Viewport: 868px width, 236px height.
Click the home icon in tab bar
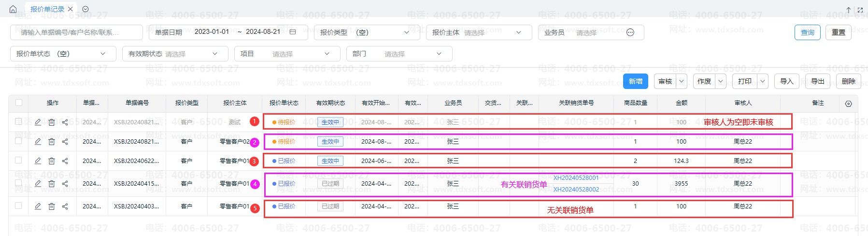click(13, 9)
